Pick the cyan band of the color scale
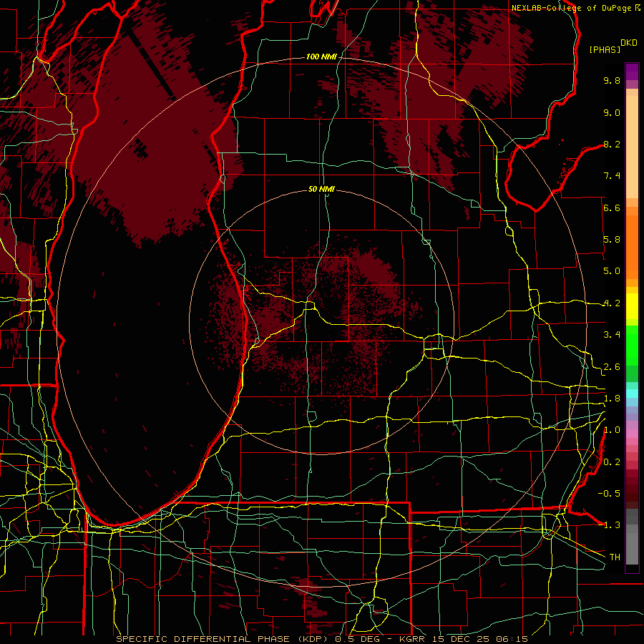The height and width of the screenshot is (644, 644). coord(632,394)
